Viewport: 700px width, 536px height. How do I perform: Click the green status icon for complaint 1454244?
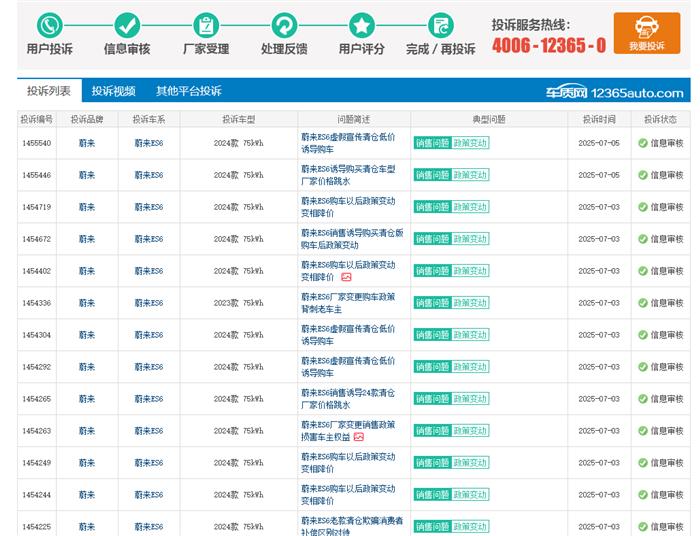tap(643, 494)
